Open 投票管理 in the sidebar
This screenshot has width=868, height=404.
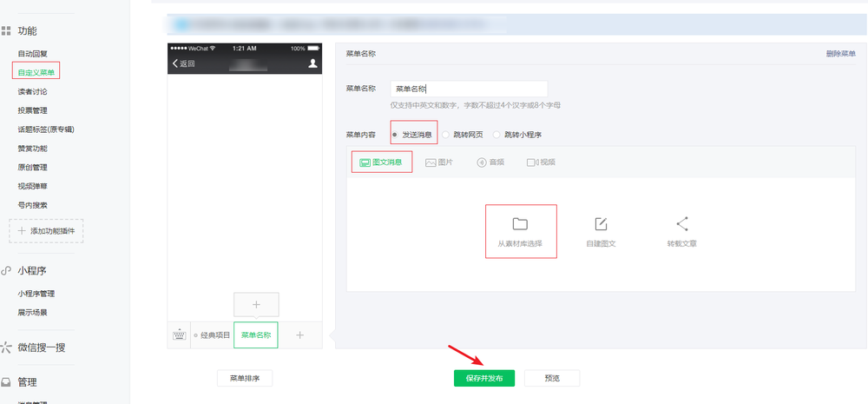[33, 110]
